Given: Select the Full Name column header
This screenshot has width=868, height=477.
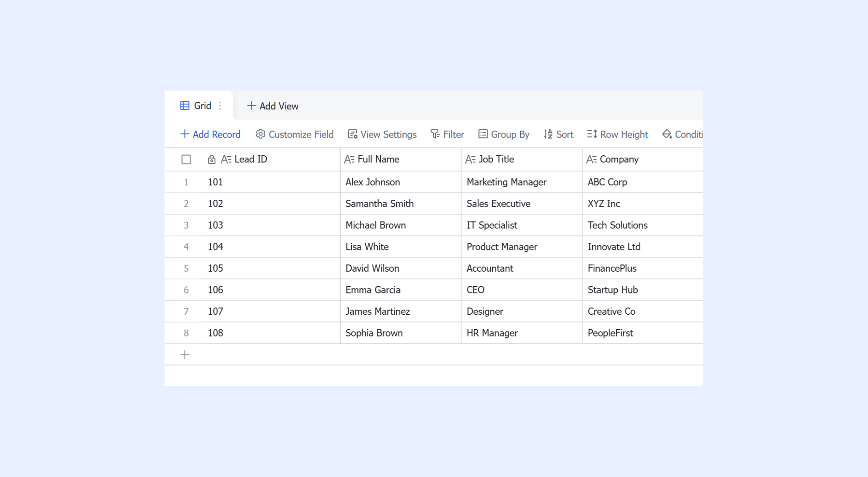Looking at the screenshot, I should pyautogui.click(x=401, y=159).
